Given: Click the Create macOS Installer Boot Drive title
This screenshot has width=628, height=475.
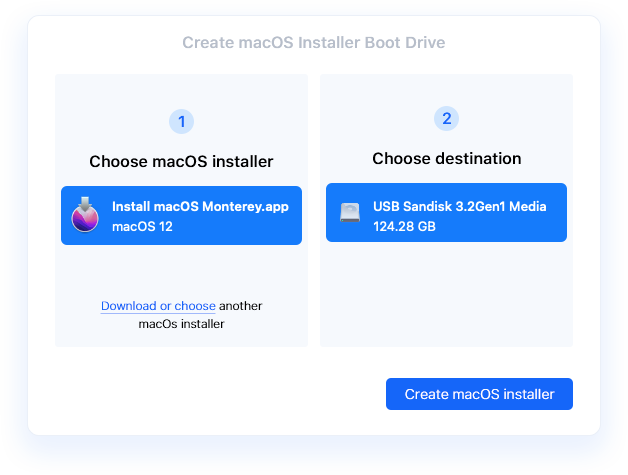Looking at the screenshot, I should click(314, 42).
